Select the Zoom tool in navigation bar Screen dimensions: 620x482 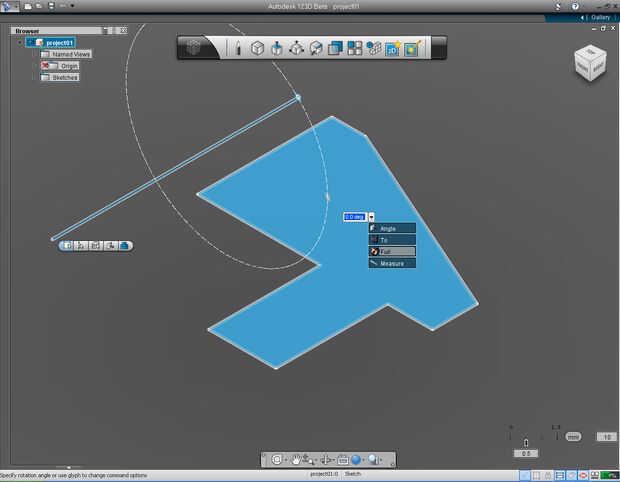307,459
